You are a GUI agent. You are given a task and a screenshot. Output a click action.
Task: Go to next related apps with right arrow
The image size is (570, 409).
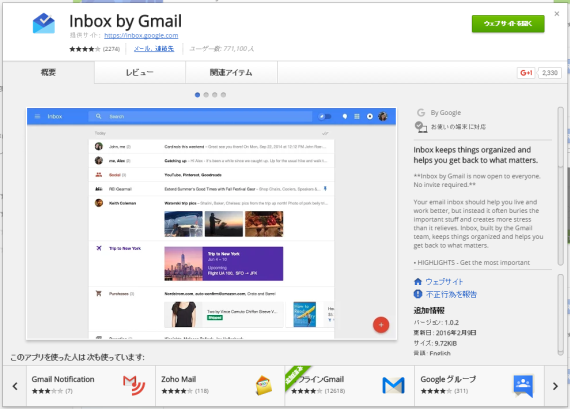555,386
